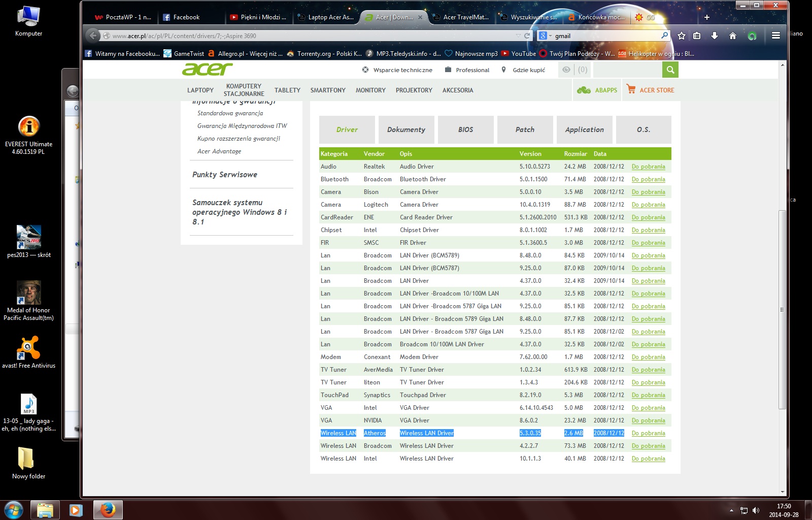Open the bookmarks list icon in toolbar

coord(697,36)
